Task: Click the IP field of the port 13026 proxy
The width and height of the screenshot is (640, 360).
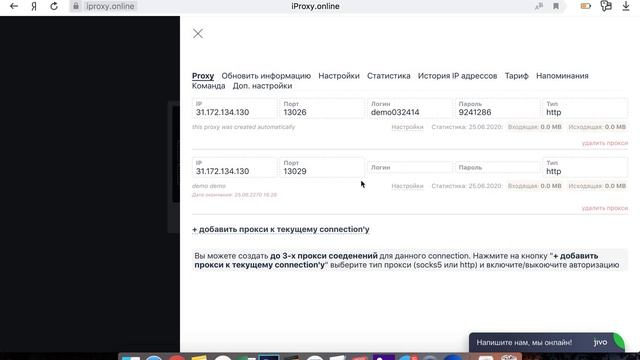Action: 234,109
